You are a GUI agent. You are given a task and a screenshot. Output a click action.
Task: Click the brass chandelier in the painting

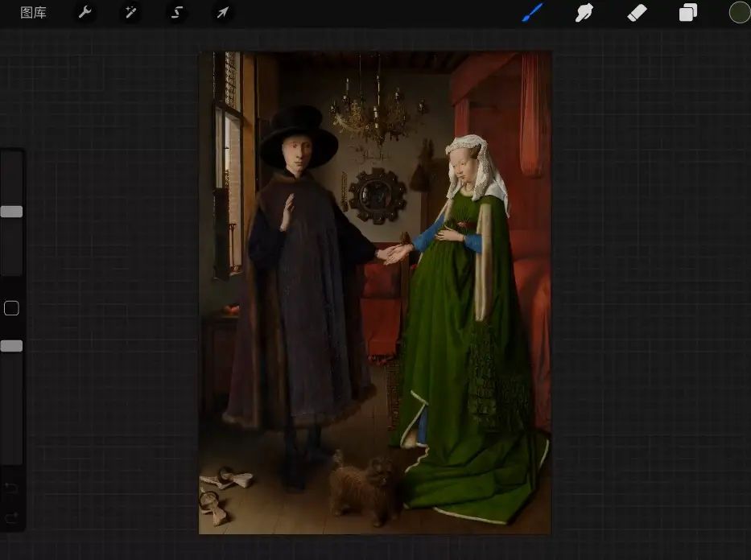[x=377, y=113]
